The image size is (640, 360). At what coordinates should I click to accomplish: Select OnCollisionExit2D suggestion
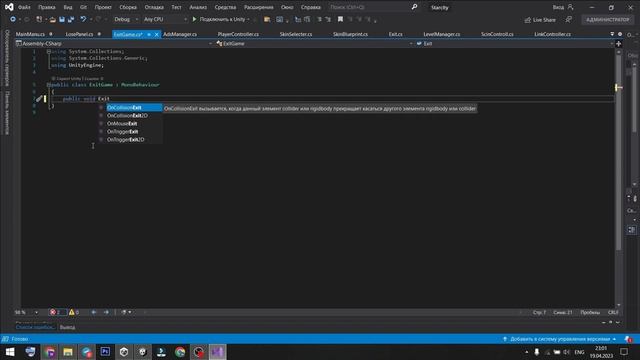pos(131,116)
